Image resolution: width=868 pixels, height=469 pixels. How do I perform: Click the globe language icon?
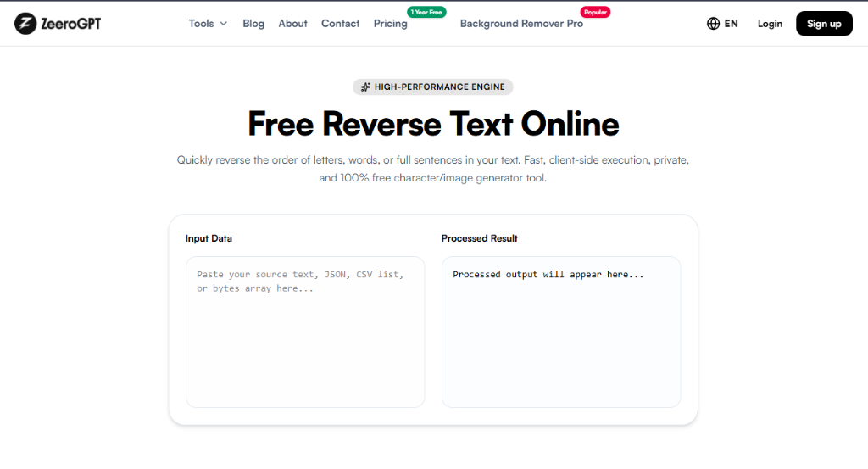pyautogui.click(x=713, y=23)
